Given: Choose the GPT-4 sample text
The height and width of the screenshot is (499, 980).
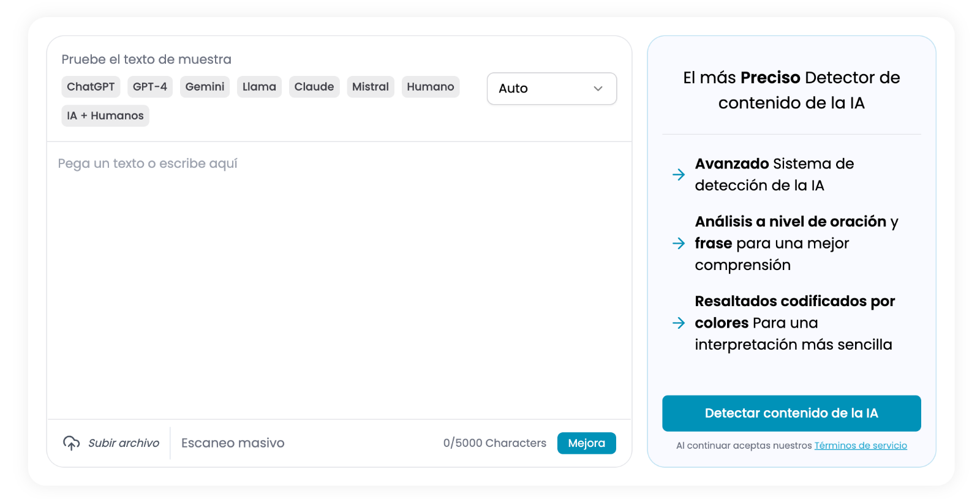Looking at the screenshot, I should pos(150,87).
